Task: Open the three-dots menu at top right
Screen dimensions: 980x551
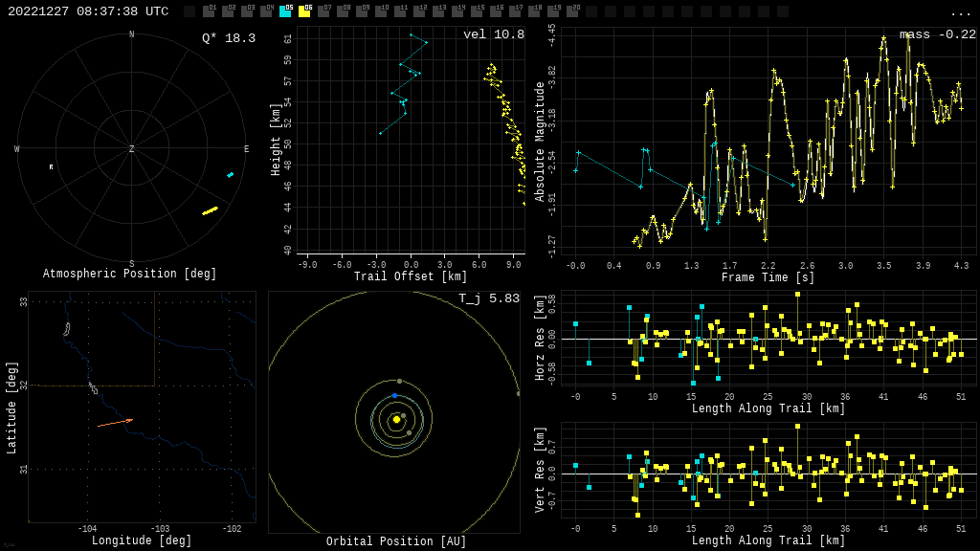Action: (x=960, y=12)
